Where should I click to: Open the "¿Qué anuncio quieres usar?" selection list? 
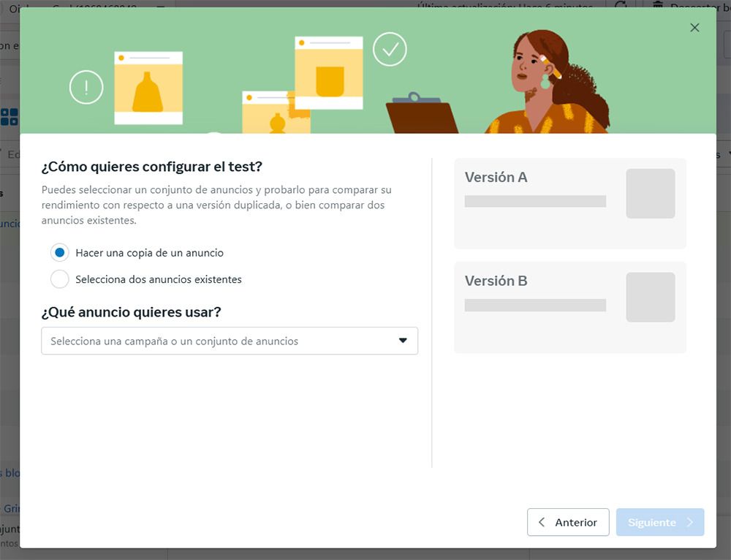(230, 341)
